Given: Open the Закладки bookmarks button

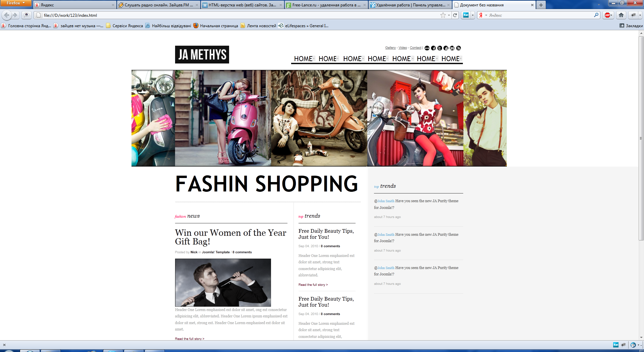Looking at the screenshot, I should [x=631, y=26].
